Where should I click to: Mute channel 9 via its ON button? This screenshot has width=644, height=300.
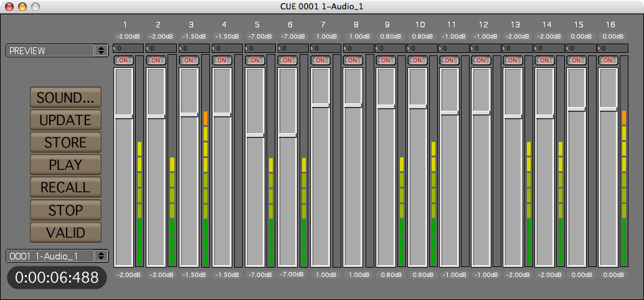coord(385,60)
